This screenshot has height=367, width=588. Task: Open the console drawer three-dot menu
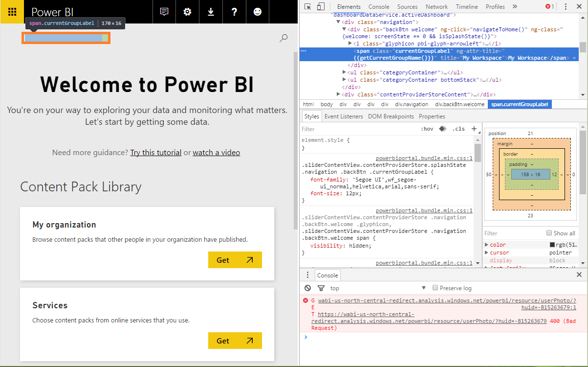tap(307, 275)
